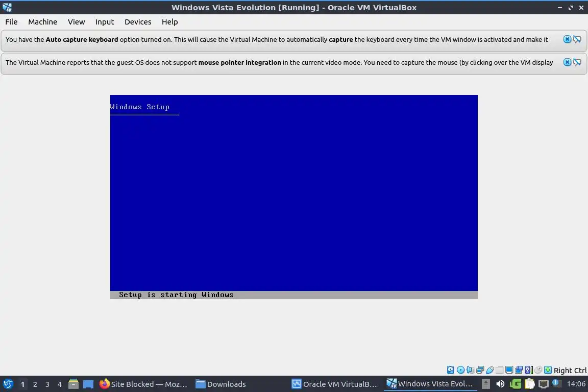Open the clipboard manager tray icon
Viewport: 588px width, 392px height.
pos(529,384)
